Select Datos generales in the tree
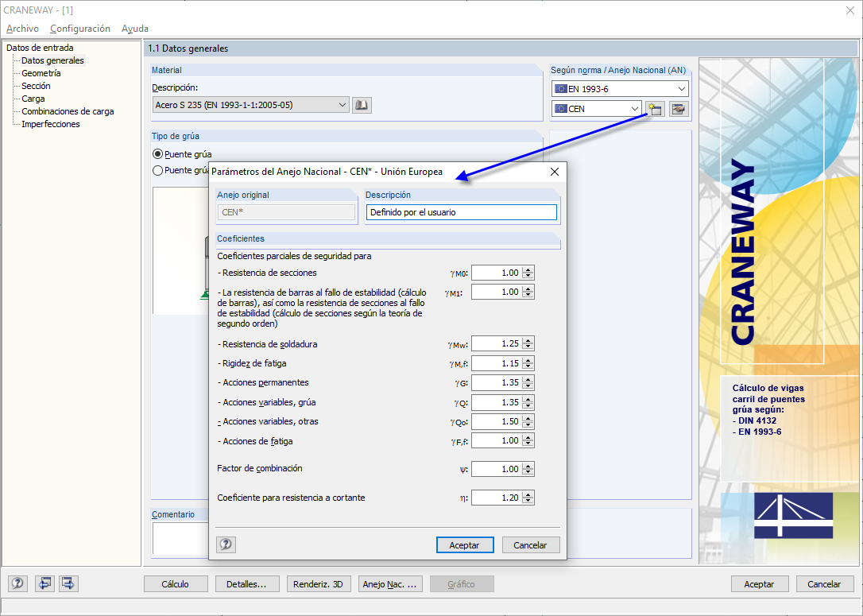Viewport: 863px width, 616px height. 52,60
